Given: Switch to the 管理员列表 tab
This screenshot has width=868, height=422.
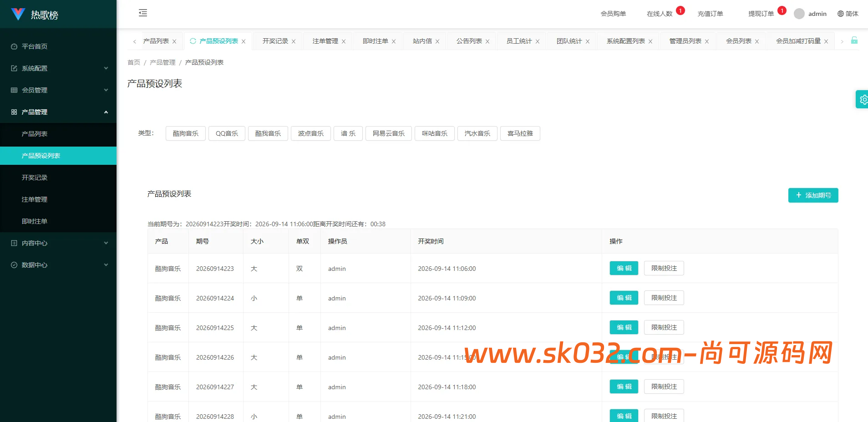Looking at the screenshot, I should 685,41.
